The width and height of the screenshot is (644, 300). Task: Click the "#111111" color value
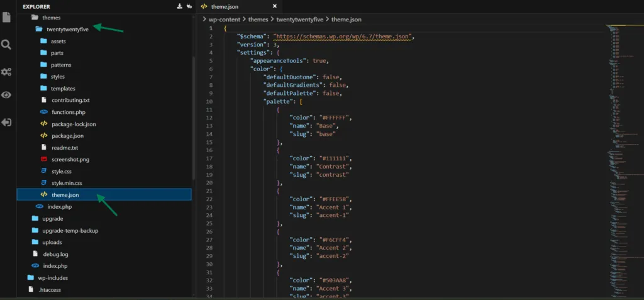pos(335,158)
